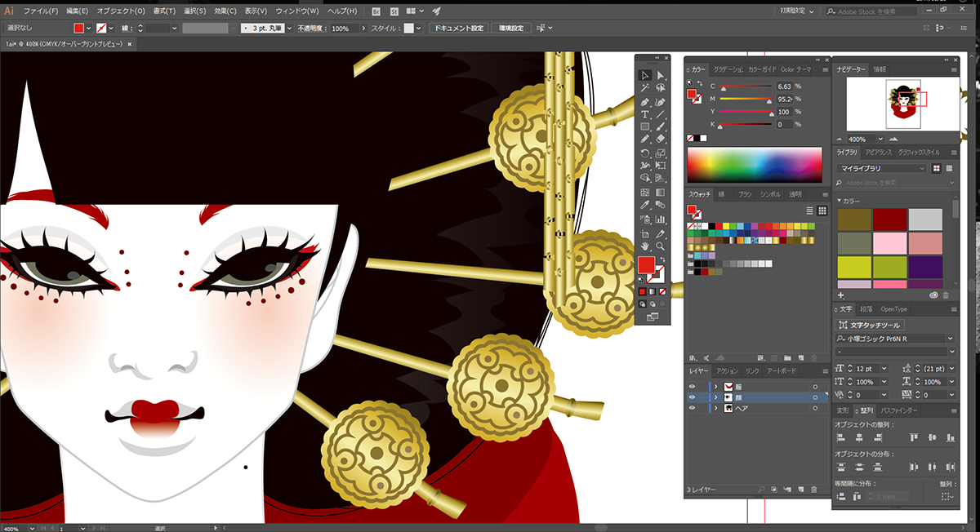
Task: Toggle visibility of the ヘア layer
Action: point(693,407)
